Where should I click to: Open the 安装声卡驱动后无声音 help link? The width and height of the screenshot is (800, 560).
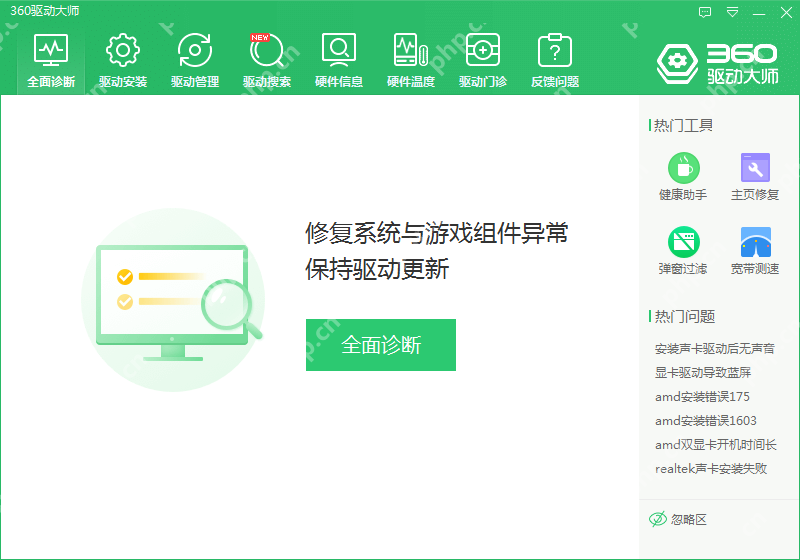(x=714, y=349)
